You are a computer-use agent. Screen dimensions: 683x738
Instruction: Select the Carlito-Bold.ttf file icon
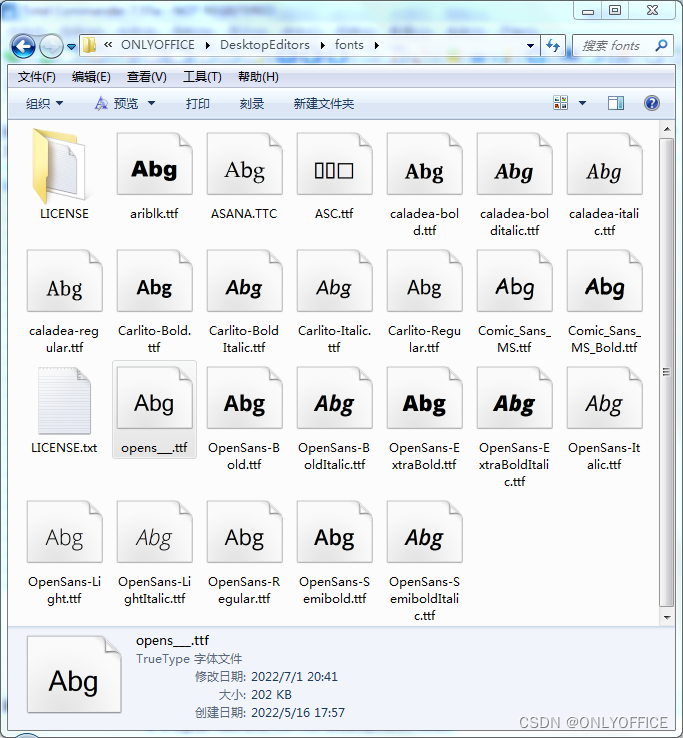(x=154, y=281)
